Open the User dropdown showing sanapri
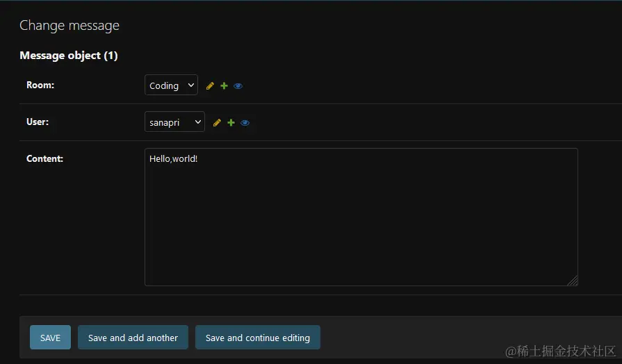Screen dimensions: 622x364 click(174, 122)
